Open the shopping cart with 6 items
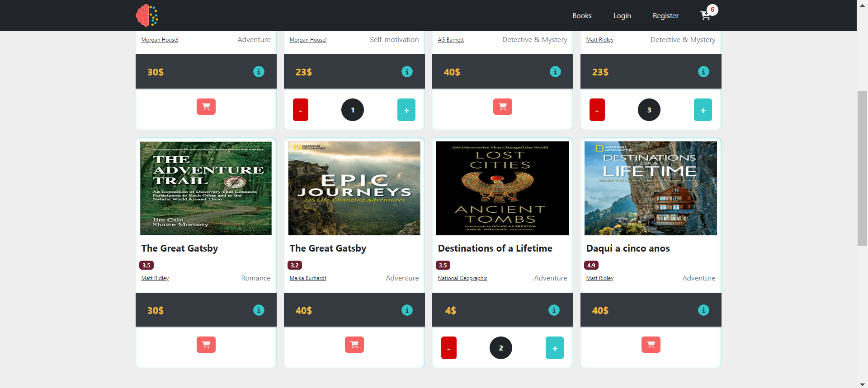Viewport: 868px width, 388px height. [x=706, y=15]
